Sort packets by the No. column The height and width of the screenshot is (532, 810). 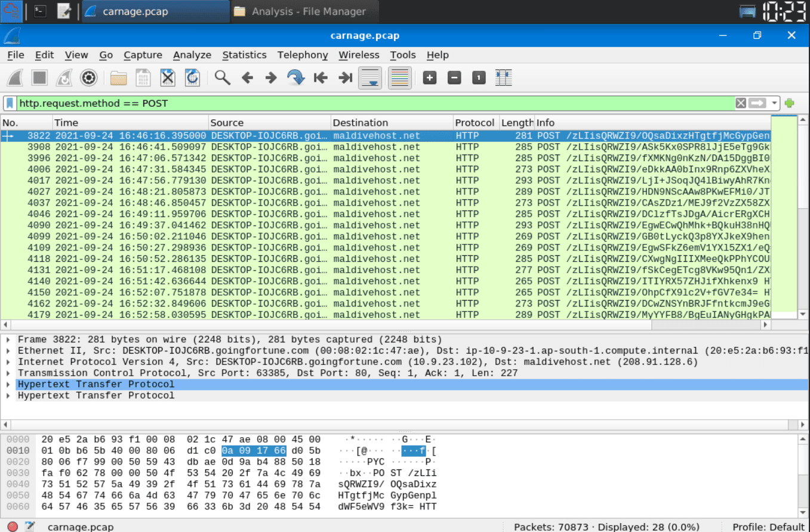point(26,122)
